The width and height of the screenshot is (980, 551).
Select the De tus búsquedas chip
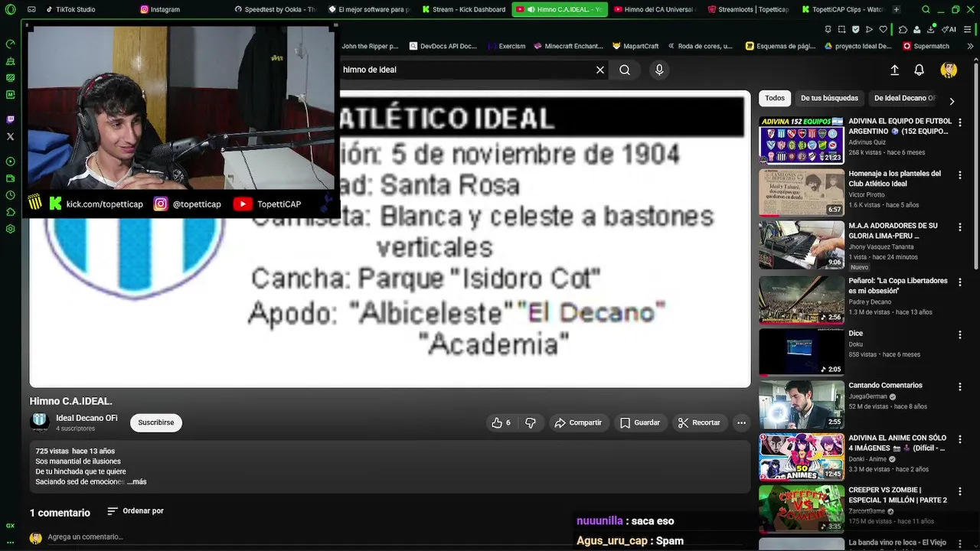(829, 98)
